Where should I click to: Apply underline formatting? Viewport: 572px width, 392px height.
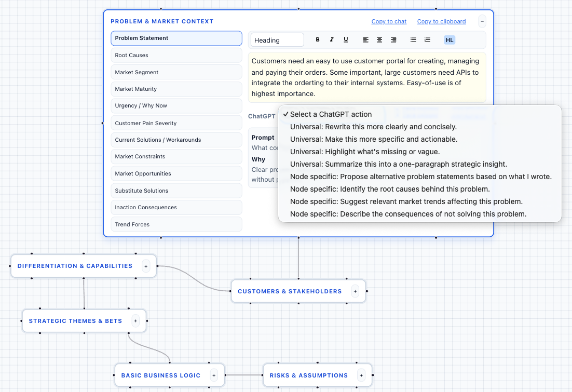coord(346,39)
